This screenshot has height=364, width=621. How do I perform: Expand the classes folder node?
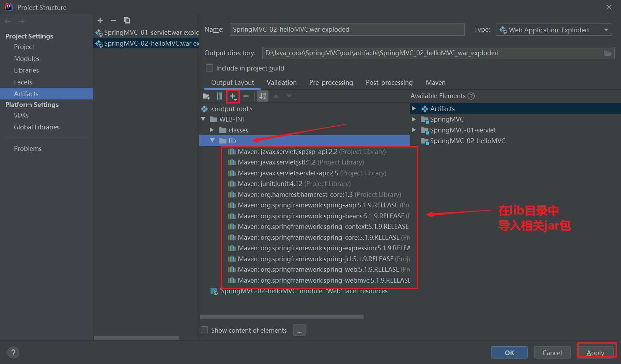pyautogui.click(x=212, y=130)
